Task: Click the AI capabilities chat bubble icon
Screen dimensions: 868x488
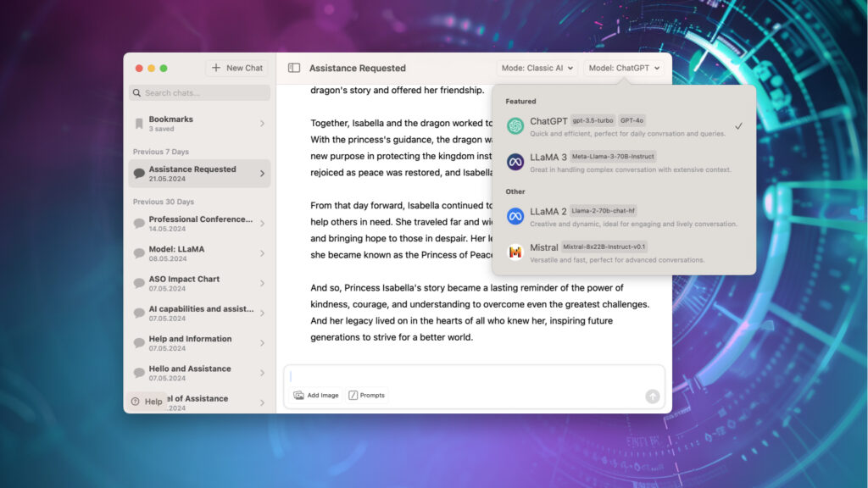Action: coord(139,313)
